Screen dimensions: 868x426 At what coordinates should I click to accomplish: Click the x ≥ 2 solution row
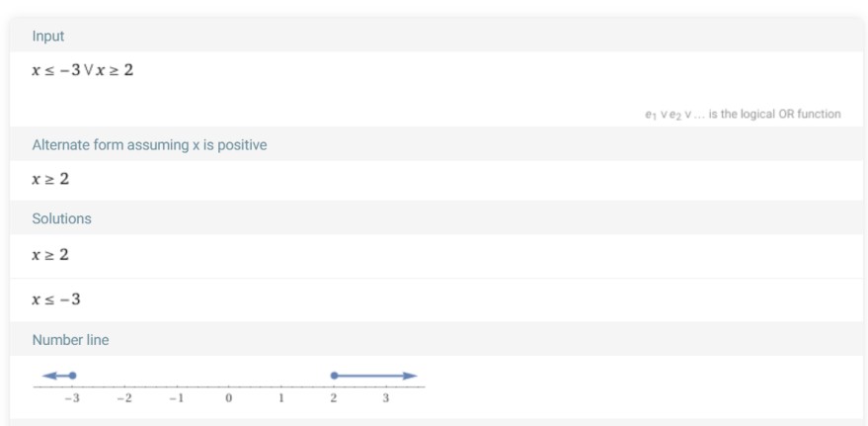tap(436, 255)
